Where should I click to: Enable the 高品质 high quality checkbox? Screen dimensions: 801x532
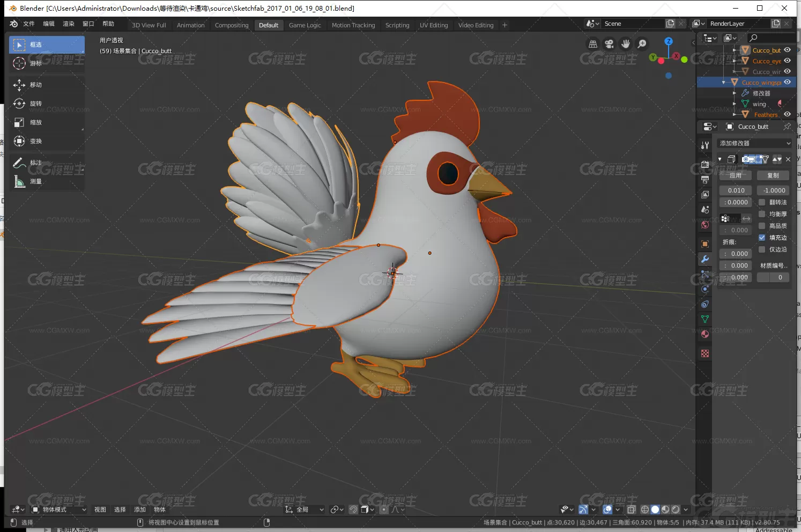(x=762, y=226)
